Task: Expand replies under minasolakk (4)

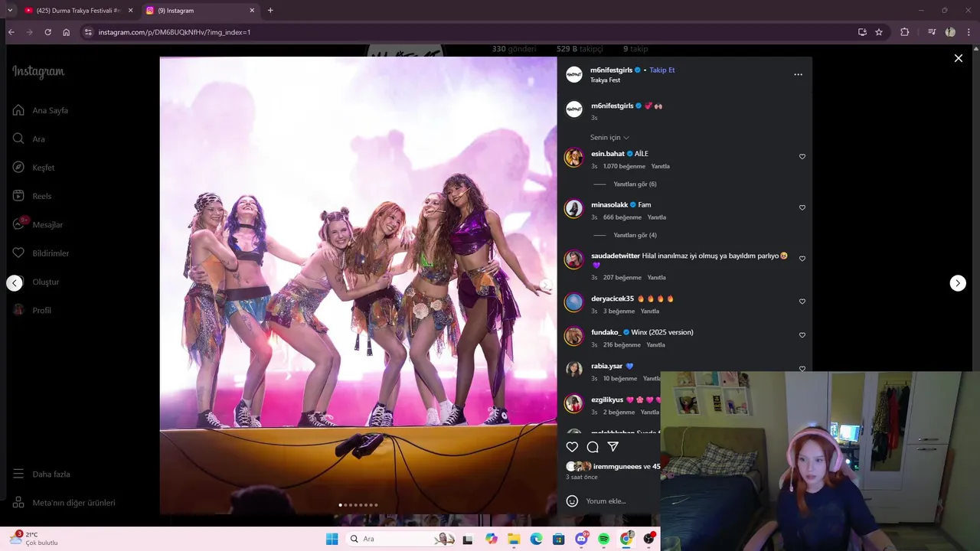Action: 635,235
